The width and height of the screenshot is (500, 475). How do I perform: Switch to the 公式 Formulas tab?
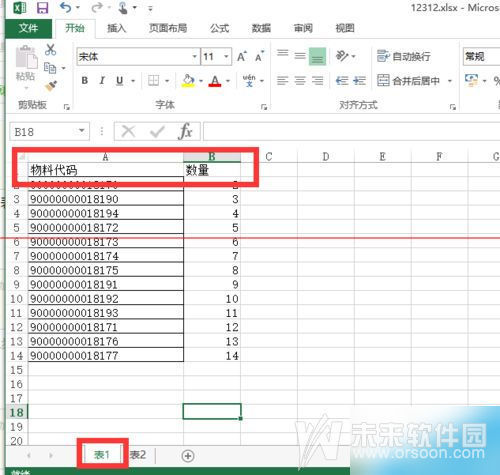(x=219, y=28)
